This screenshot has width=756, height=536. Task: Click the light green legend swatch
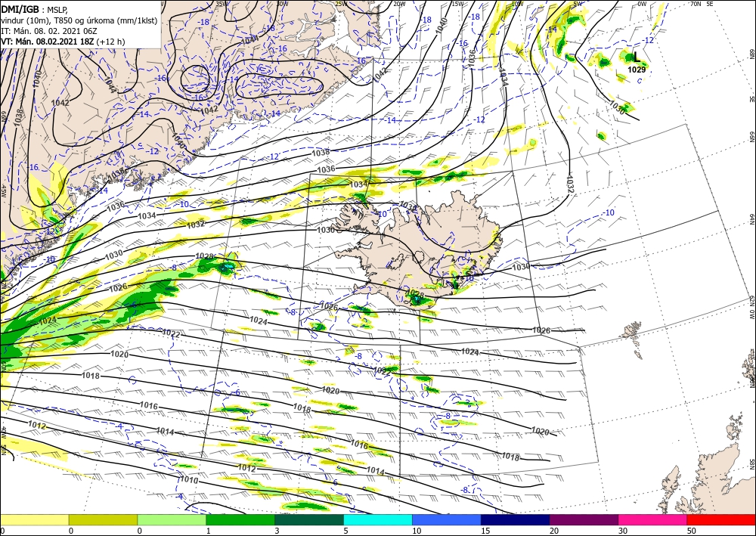click(172, 519)
